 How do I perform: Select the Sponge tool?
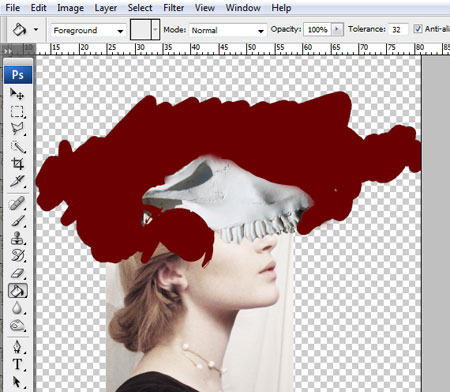(17, 325)
